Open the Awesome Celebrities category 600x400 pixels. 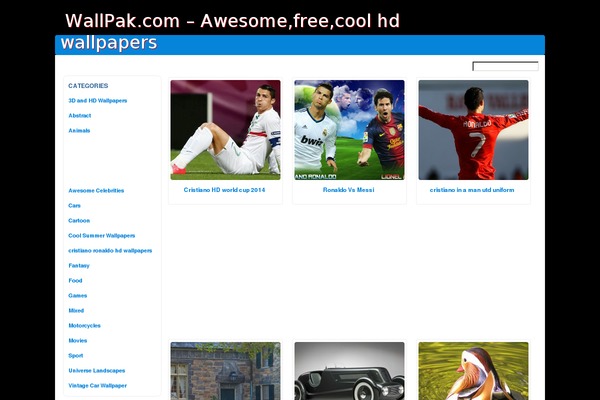(x=96, y=191)
